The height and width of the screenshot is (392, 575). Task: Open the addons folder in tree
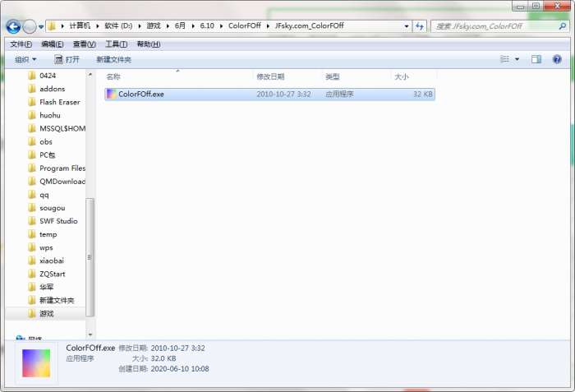[x=52, y=89]
